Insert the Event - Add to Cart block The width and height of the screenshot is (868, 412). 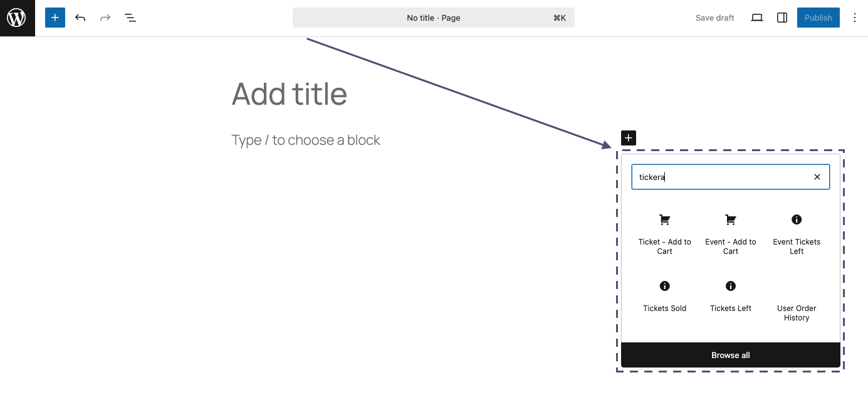pyautogui.click(x=731, y=233)
